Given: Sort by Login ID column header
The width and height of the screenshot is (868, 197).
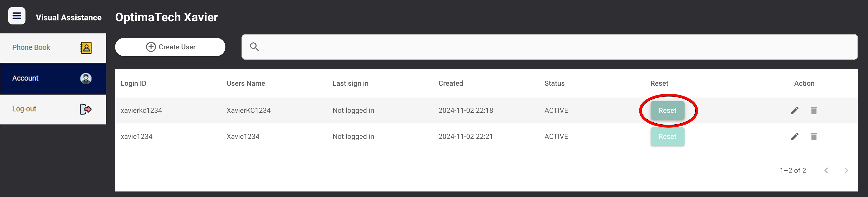Looking at the screenshot, I should tap(133, 83).
